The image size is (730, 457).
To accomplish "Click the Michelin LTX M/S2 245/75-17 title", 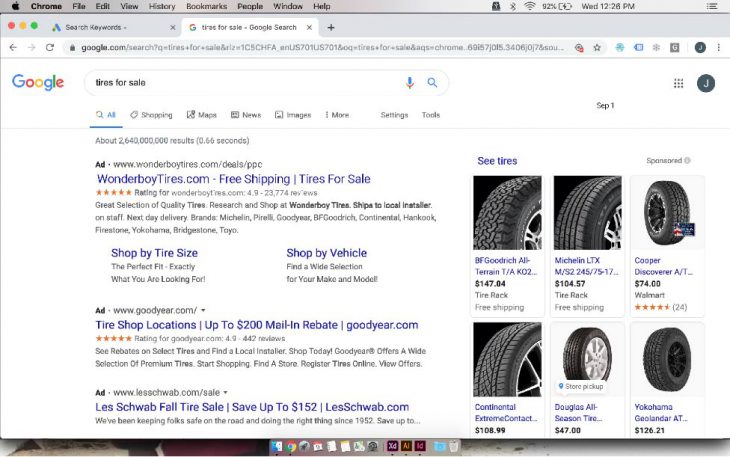I will (x=586, y=266).
